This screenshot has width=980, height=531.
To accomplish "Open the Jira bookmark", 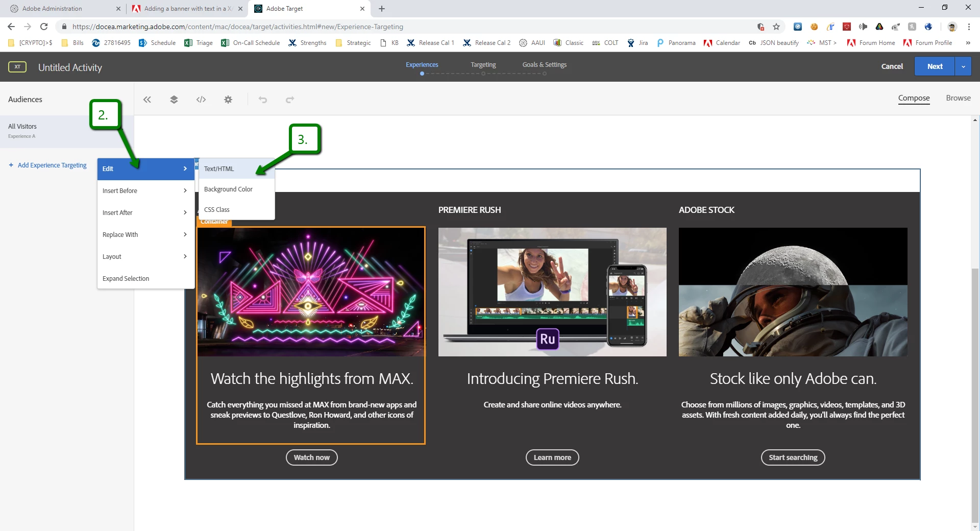I will point(638,43).
